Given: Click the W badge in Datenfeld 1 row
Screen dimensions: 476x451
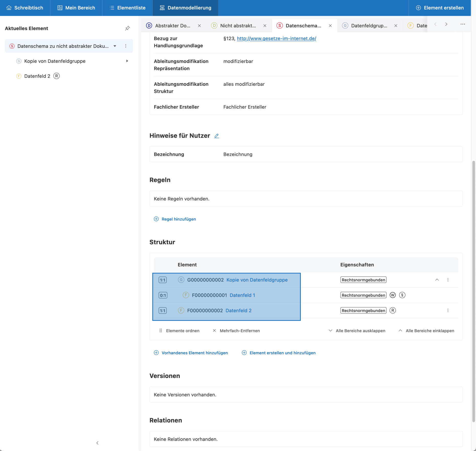Looking at the screenshot, I should [393, 295].
